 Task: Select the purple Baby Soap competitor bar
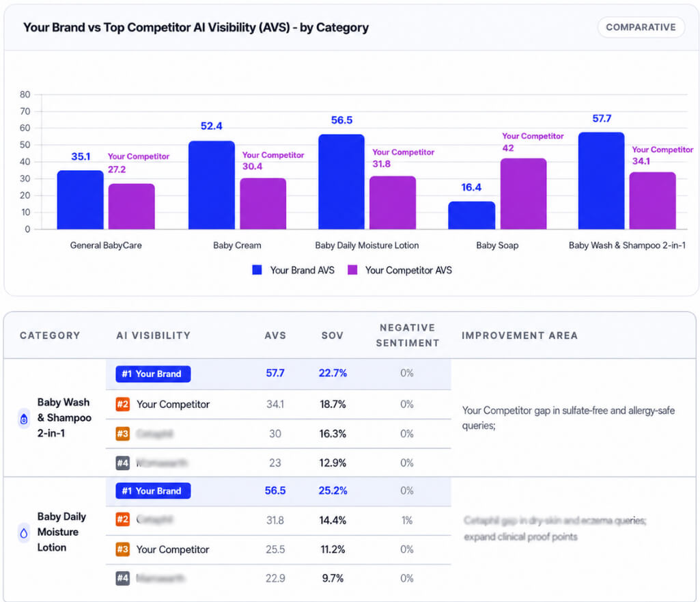pos(523,194)
